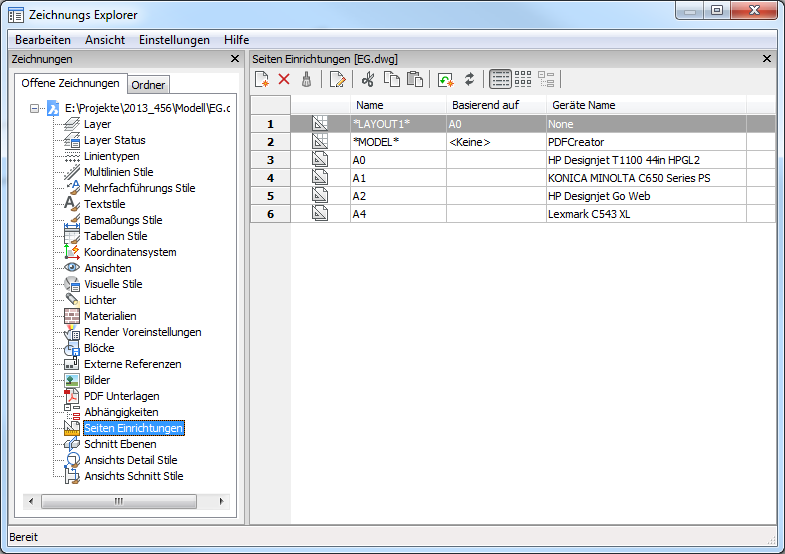
Task: Click the Cut scissors icon
Action: tap(368, 79)
